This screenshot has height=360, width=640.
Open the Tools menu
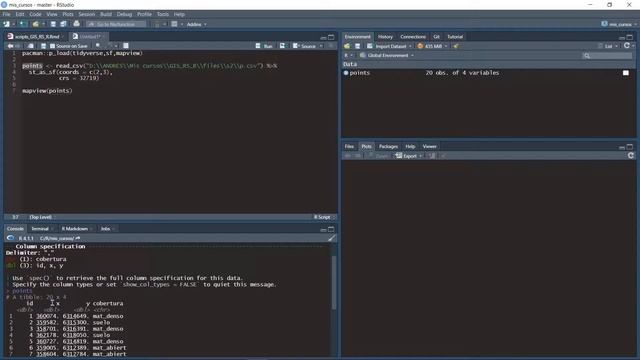click(163, 14)
